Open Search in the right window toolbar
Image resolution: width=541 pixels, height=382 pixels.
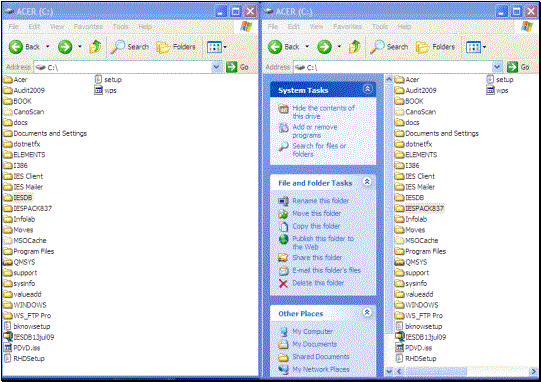tap(389, 47)
